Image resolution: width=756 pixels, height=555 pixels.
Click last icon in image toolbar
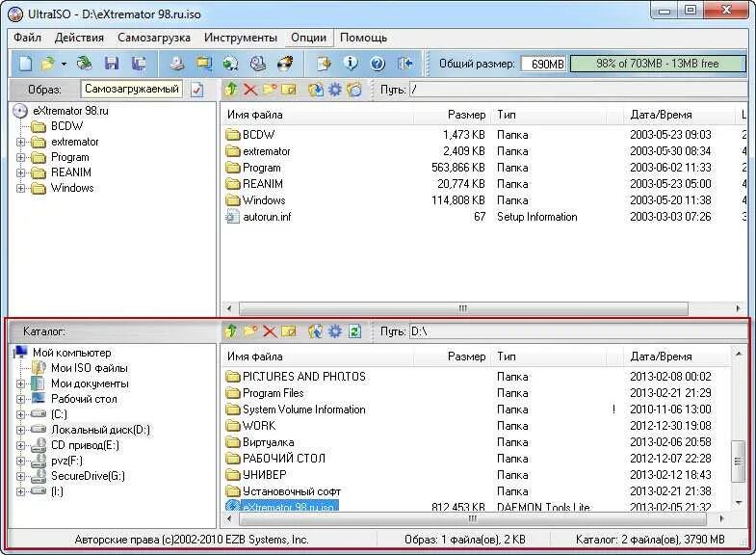pos(353,90)
